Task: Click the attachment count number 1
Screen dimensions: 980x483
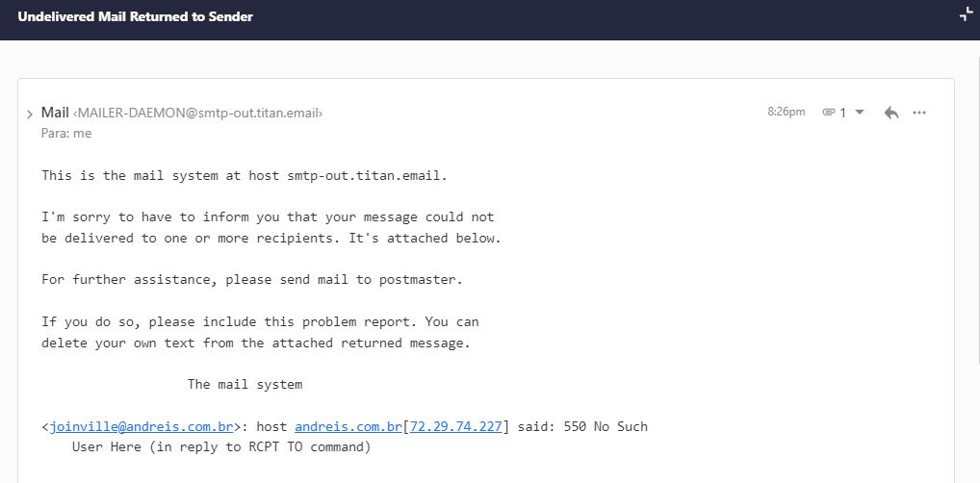Action: 843,113
